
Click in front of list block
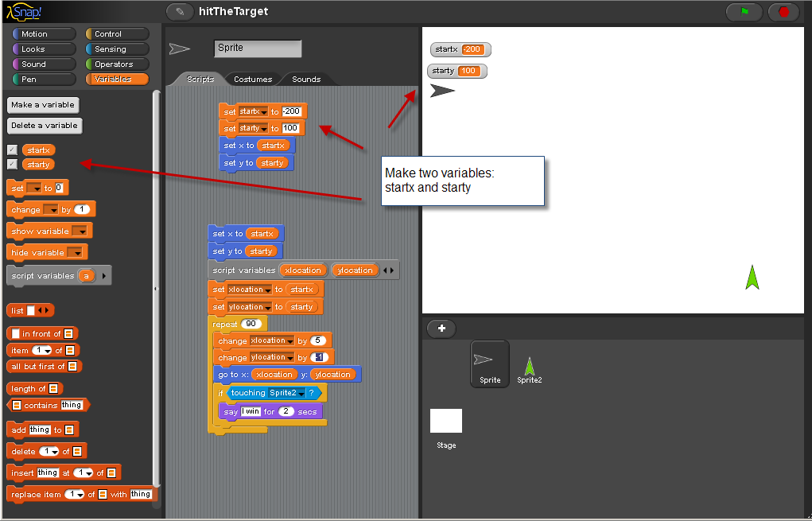[42, 333]
